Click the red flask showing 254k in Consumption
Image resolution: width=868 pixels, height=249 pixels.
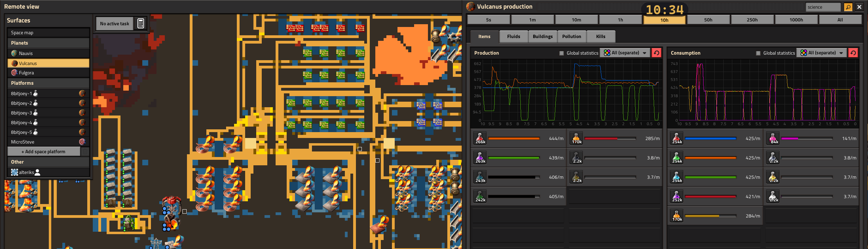pyautogui.click(x=677, y=138)
